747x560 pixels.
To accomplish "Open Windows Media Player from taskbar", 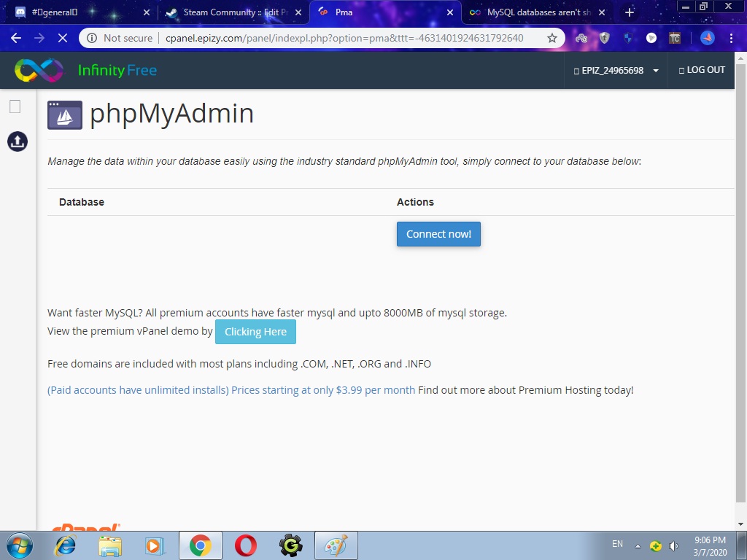I will (155, 545).
